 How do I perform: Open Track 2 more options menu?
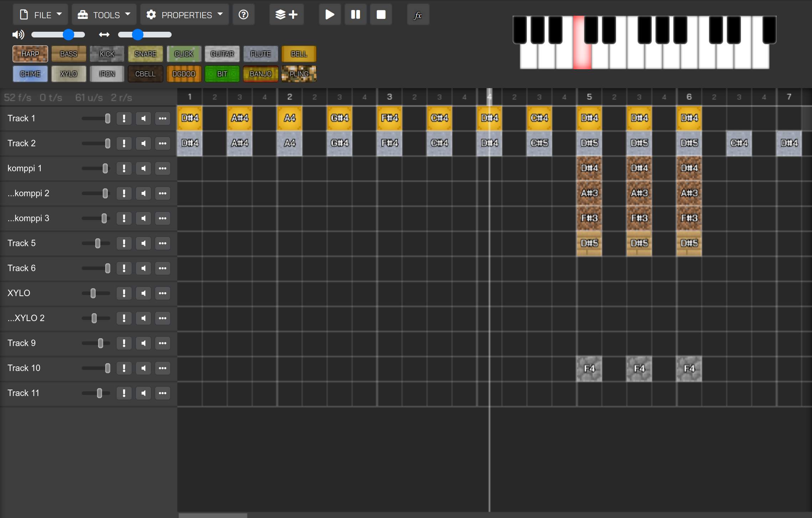point(163,143)
